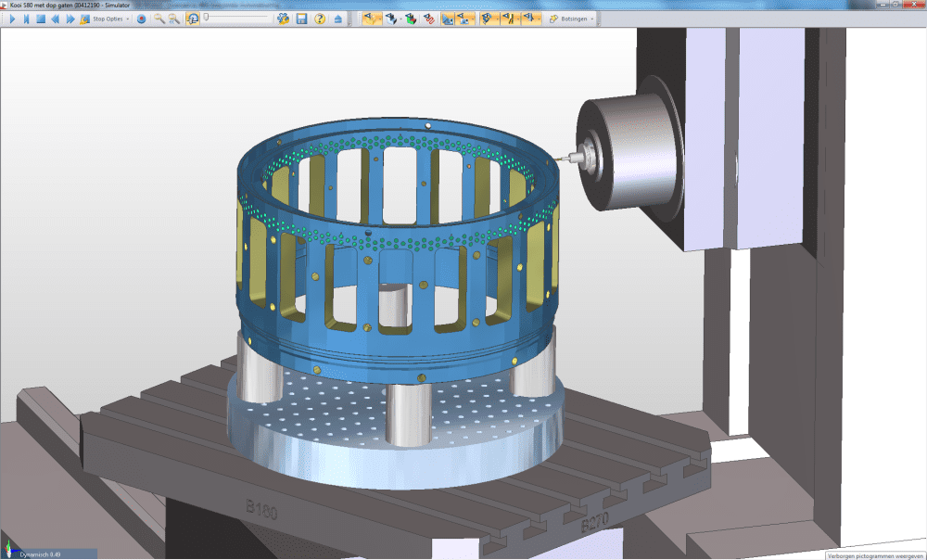Click Verborgen pictogrammen weergeven tooltip
This screenshot has height=560, width=927.
point(877,556)
